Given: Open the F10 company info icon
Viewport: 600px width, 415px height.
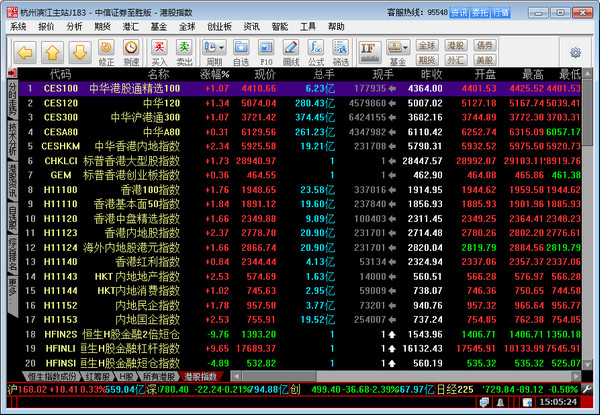Looking at the screenshot, I should coord(264,52).
